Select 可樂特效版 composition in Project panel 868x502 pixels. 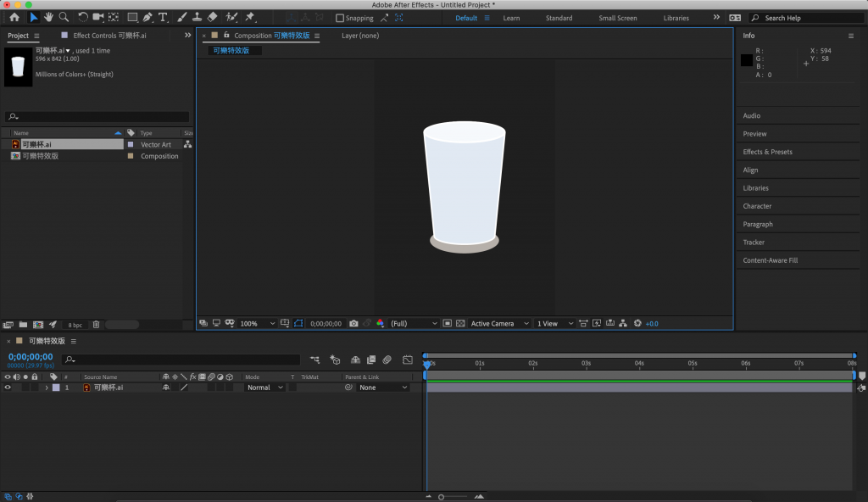pos(41,156)
